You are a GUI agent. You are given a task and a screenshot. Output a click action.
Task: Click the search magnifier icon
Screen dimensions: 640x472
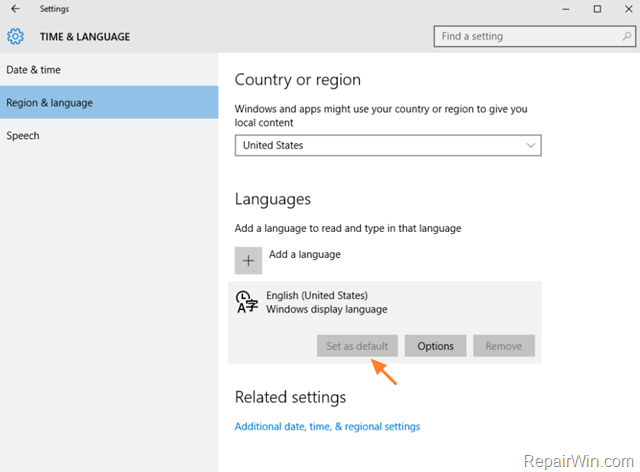pyautogui.click(x=626, y=36)
